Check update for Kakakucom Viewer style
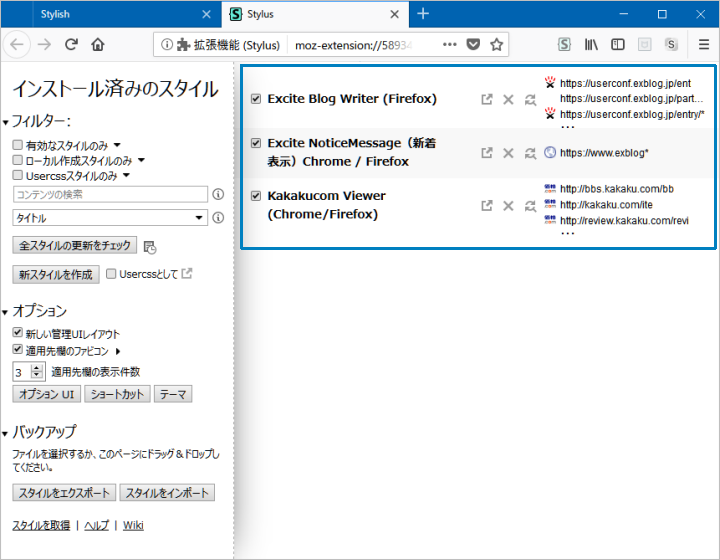This screenshot has height=560, width=720. [x=530, y=206]
